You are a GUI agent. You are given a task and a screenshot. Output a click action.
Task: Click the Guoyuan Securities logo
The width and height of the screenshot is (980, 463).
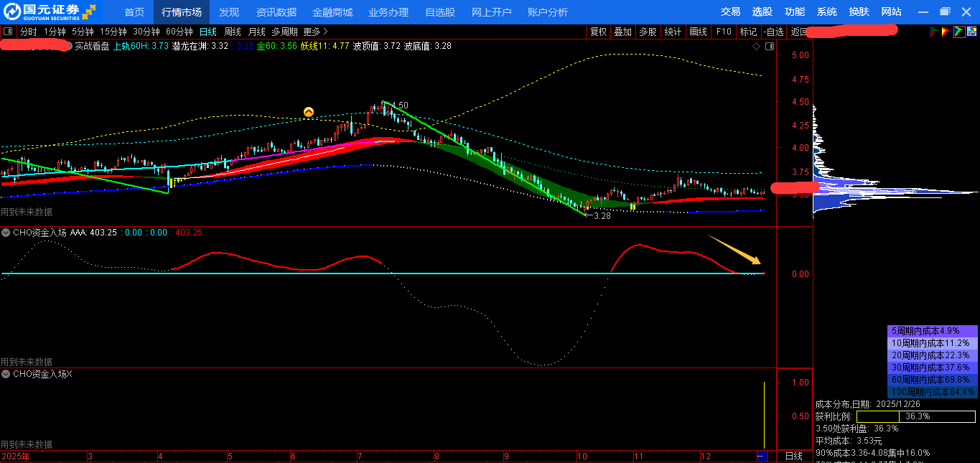[49, 11]
